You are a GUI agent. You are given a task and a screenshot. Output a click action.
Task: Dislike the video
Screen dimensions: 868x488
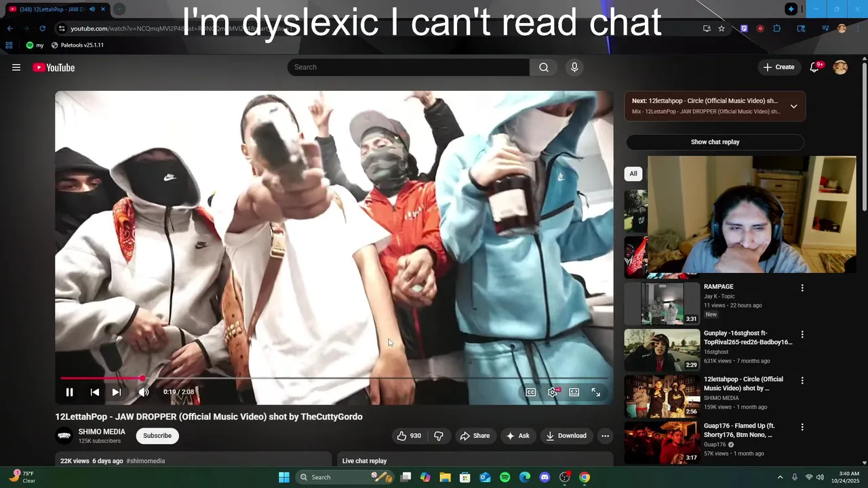(439, 436)
